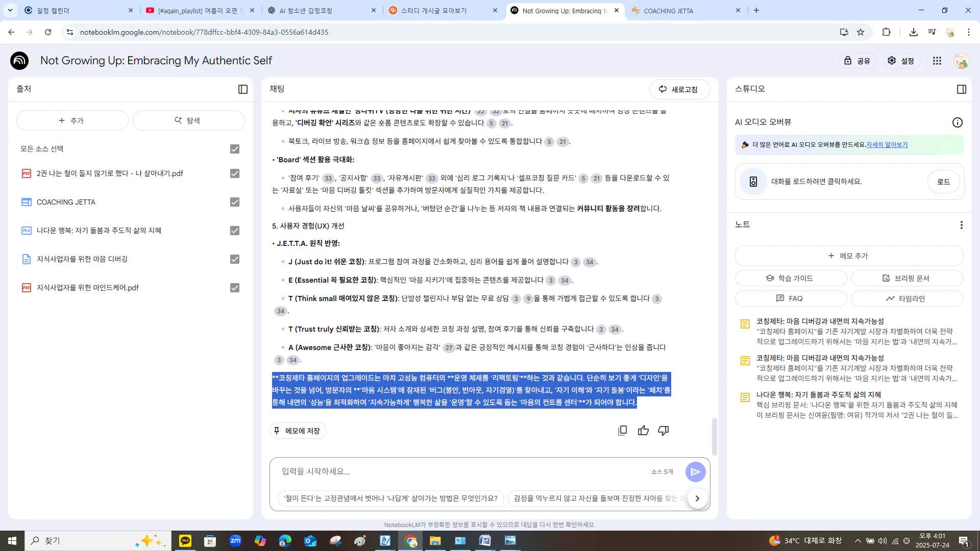This screenshot has width=980, height=551.
Task: Click the 공유 share button
Action: (x=858, y=60)
